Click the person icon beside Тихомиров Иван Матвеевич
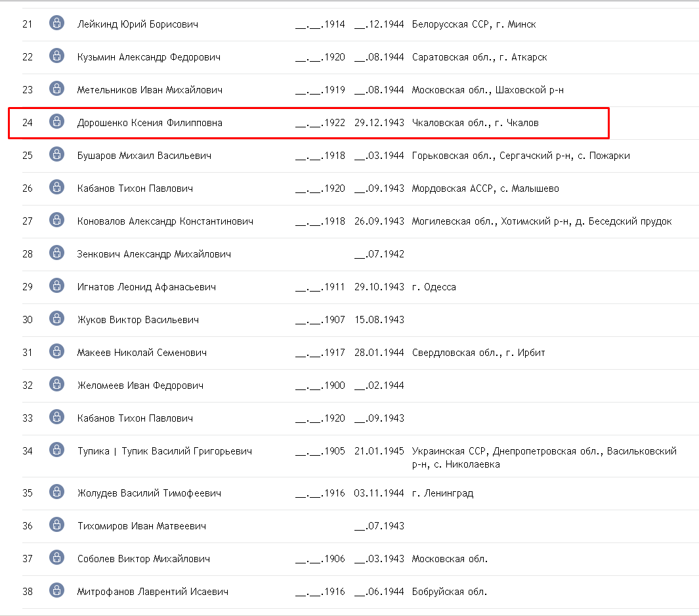The height and width of the screenshot is (616, 699). coord(56,525)
